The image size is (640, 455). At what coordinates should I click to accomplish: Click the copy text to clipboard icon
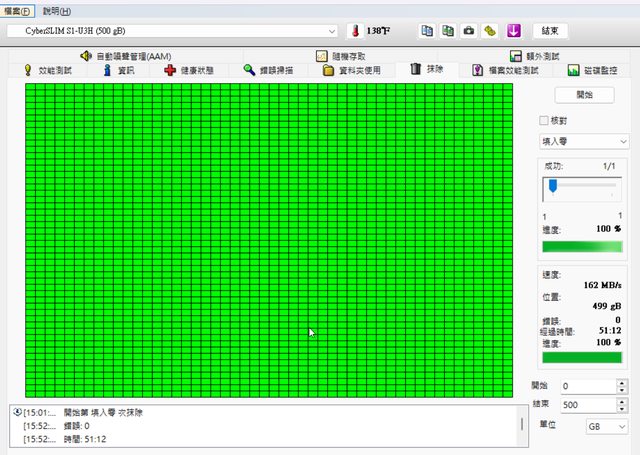click(x=427, y=30)
